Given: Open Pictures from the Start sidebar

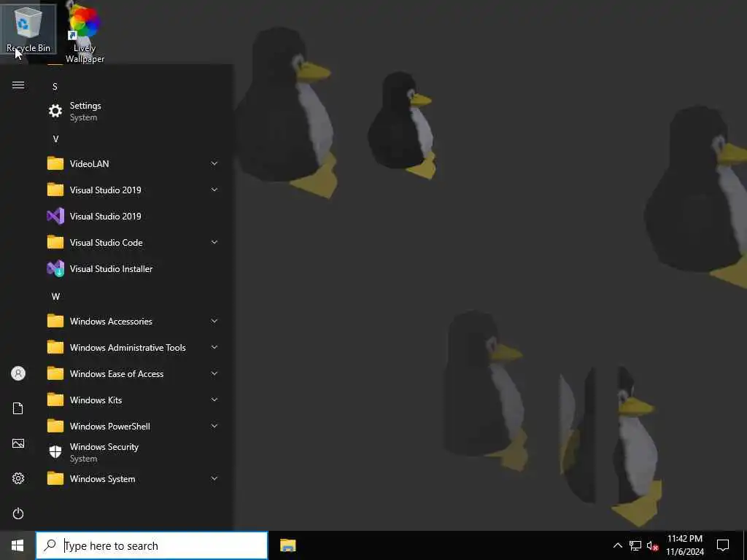Looking at the screenshot, I should [18, 443].
